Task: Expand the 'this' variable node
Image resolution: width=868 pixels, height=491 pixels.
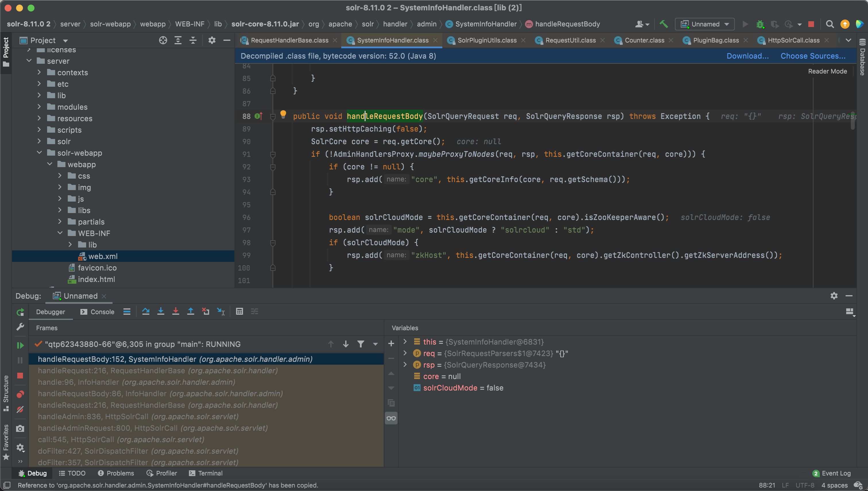Action: (405, 341)
